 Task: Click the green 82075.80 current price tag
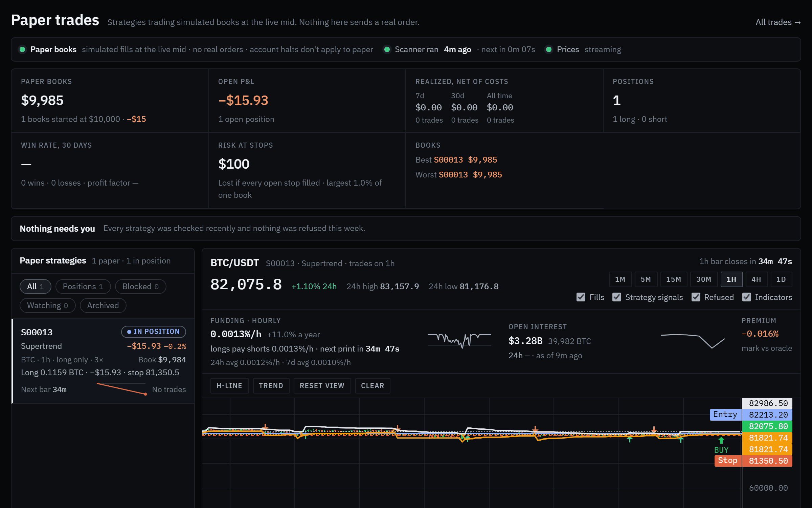coord(767,426)
